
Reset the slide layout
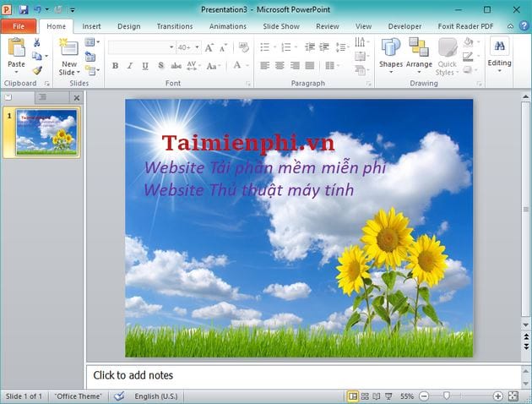(90, 56)
